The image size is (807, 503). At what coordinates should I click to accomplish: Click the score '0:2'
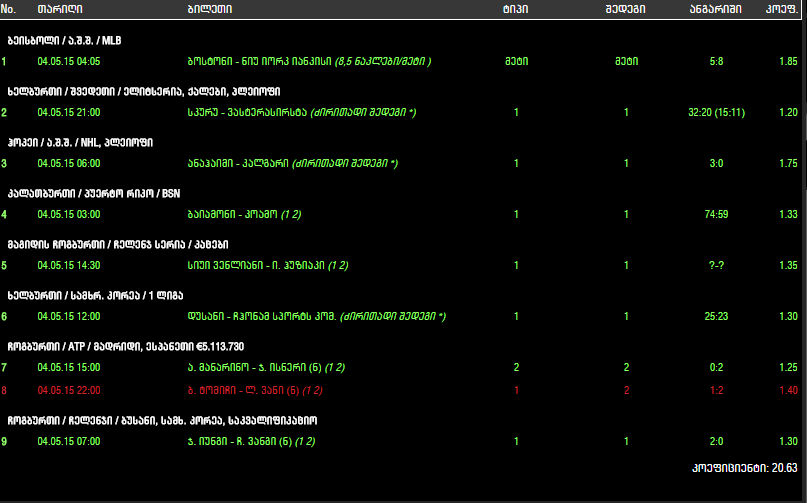click(x=716, y=367)
